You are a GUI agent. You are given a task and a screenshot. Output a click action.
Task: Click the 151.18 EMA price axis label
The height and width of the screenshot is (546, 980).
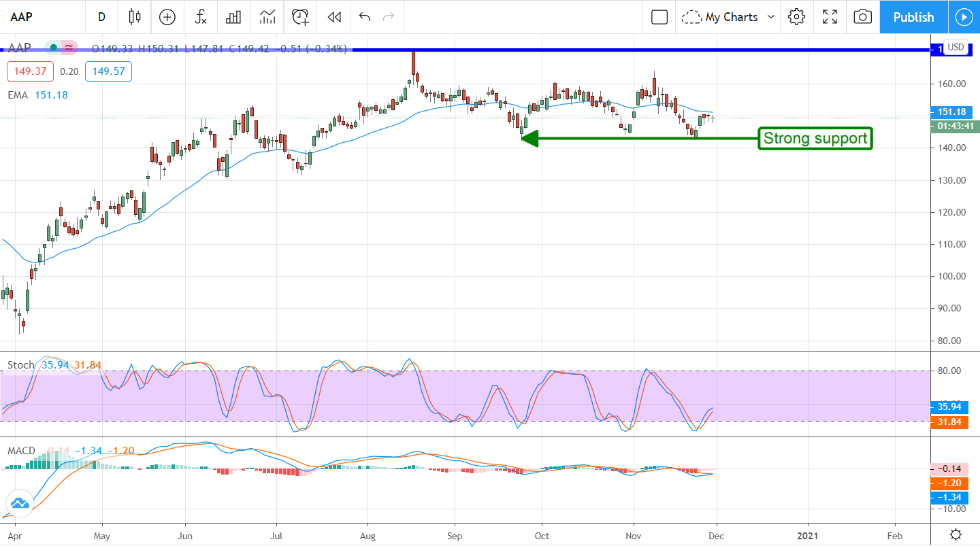951,112
